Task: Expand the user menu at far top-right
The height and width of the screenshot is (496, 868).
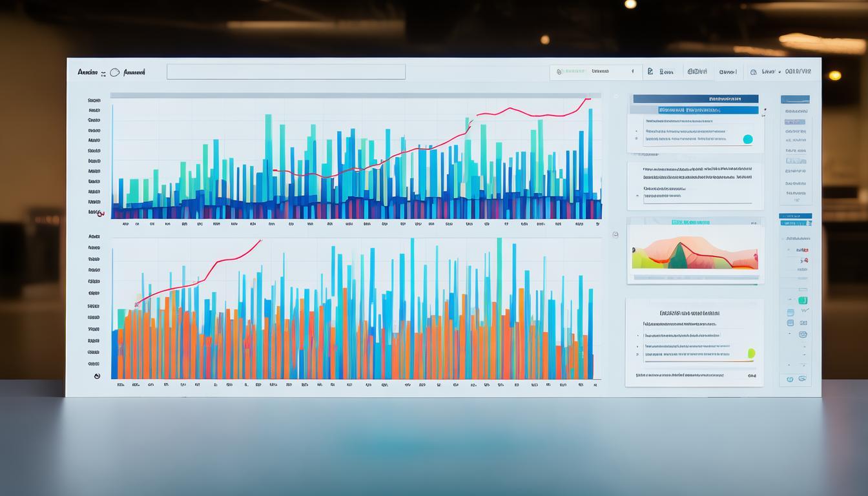Action: [x=780, y=72]
